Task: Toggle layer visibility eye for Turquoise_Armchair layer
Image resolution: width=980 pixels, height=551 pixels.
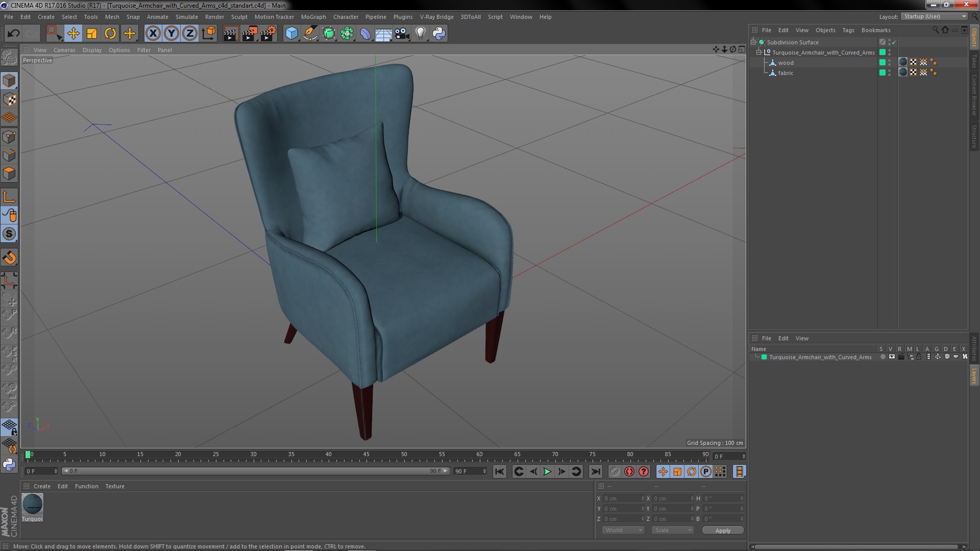Action: coord(892,357)
